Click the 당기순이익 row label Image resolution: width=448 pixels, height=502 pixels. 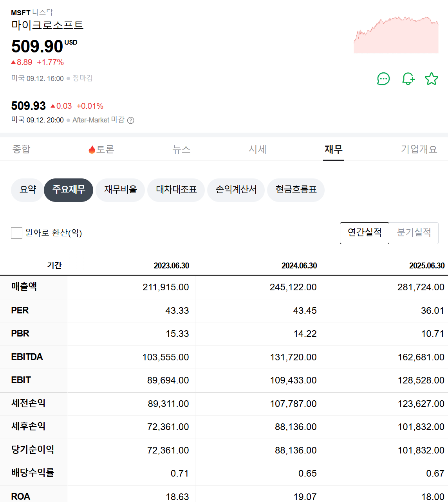pos(33,450)
